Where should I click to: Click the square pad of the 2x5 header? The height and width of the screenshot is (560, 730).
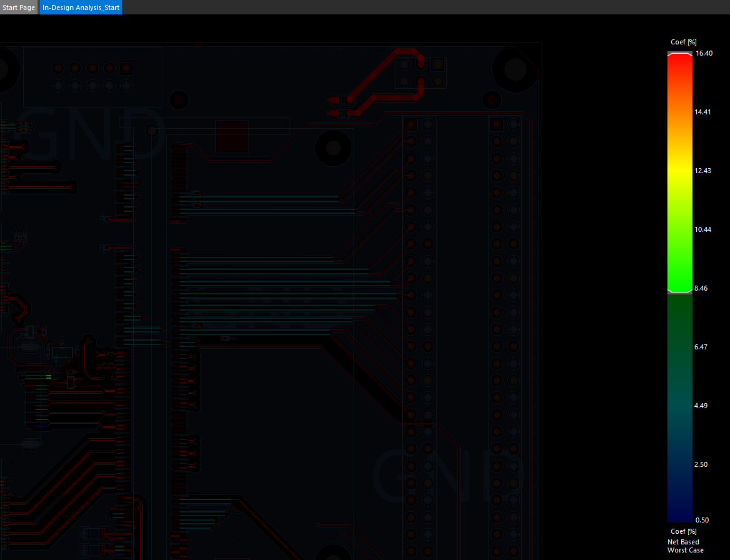click(126, 68)
